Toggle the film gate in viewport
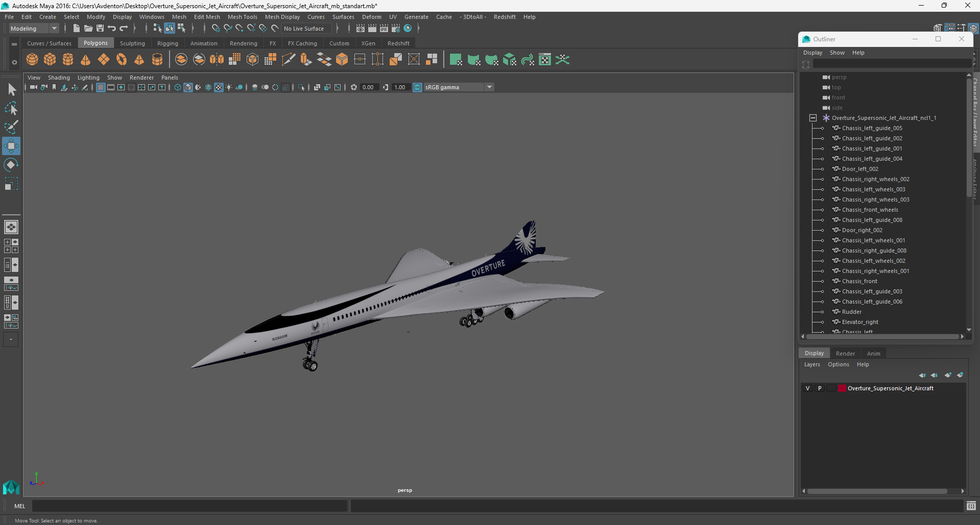Viewport: 980px width, 525px height. [x=111, y=87]
